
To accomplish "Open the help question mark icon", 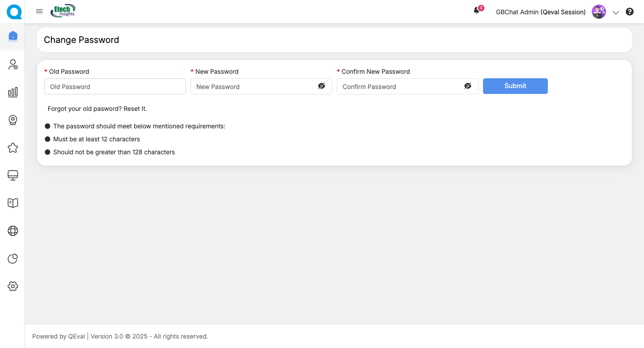I will click(630, 12).
